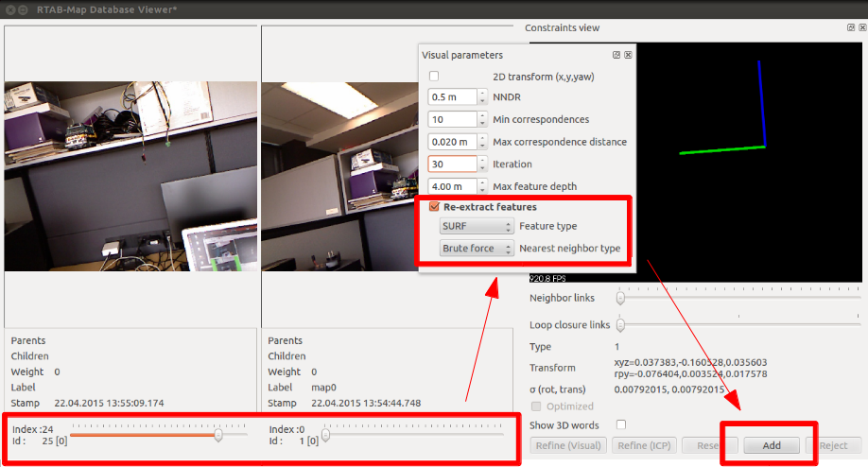The width and height of the screenshot is (868, 467).
Task: Click the Min correspondences spinner arrows
Action: coord(482,119)
